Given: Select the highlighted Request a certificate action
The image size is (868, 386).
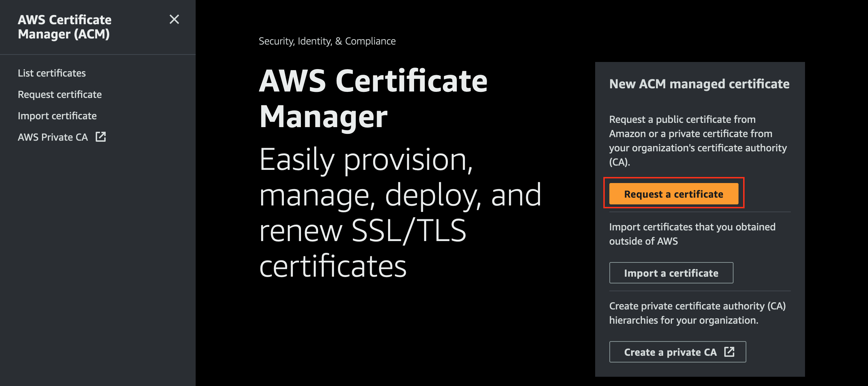Looking at the screenshot, I should pos(673,194).
